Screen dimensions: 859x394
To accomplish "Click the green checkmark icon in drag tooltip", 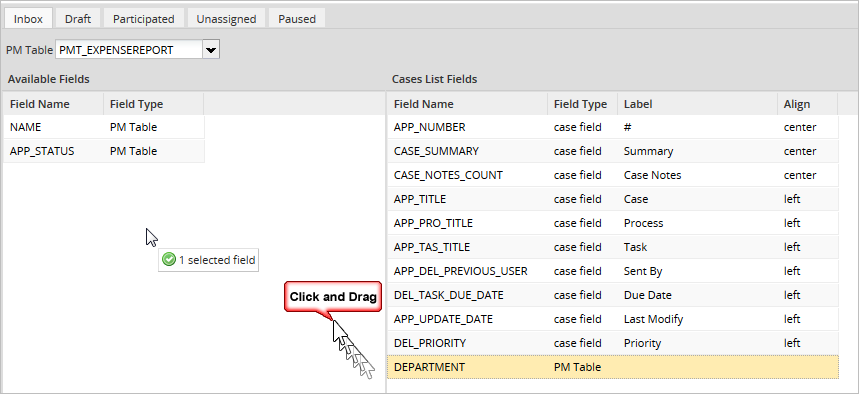I will click(169, 260).
